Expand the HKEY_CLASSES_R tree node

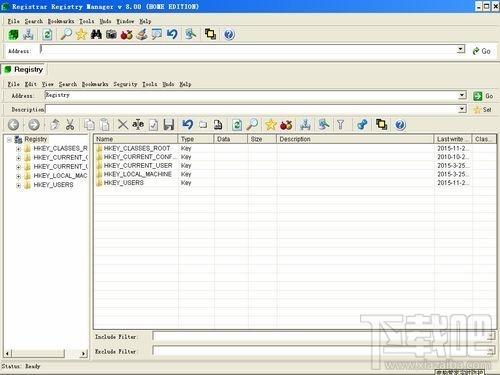click(18, 149)
